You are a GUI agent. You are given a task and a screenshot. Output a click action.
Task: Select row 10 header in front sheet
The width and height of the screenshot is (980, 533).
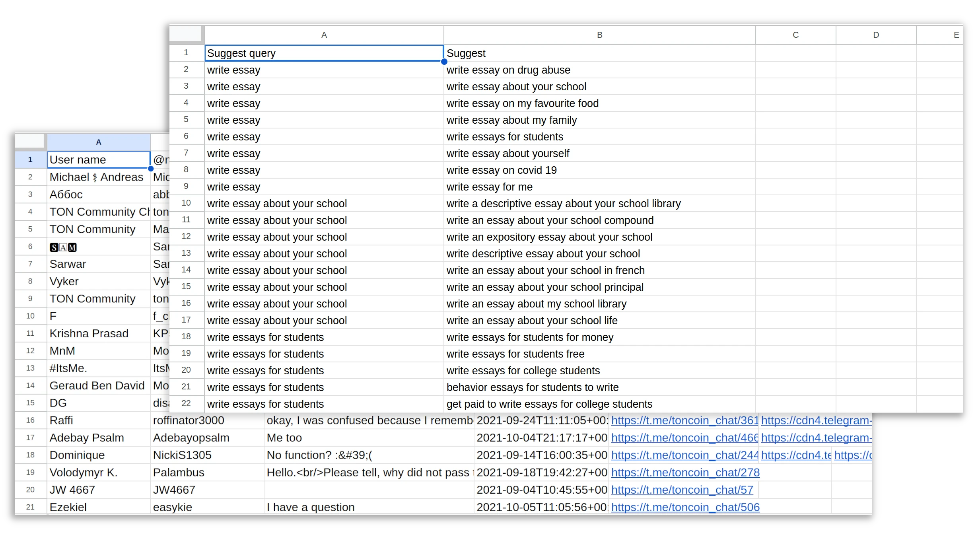pyautogui.click(x=186, y=203)
